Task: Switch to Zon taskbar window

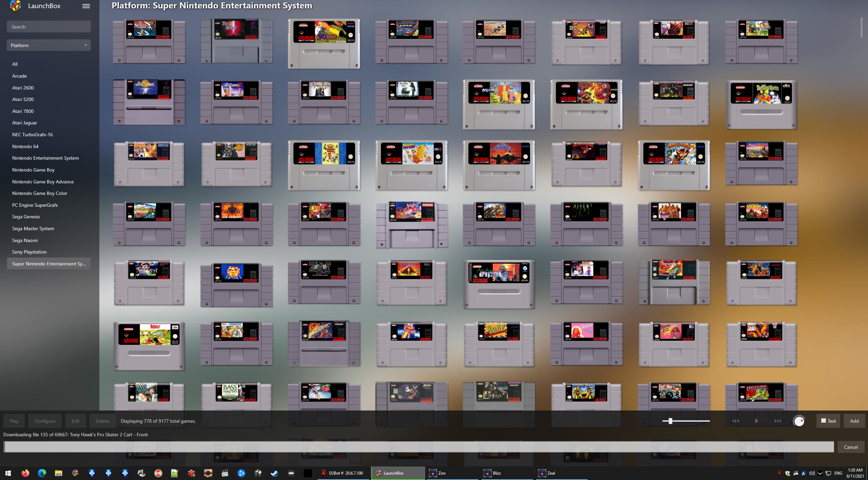Action: [x=453, y=473]
